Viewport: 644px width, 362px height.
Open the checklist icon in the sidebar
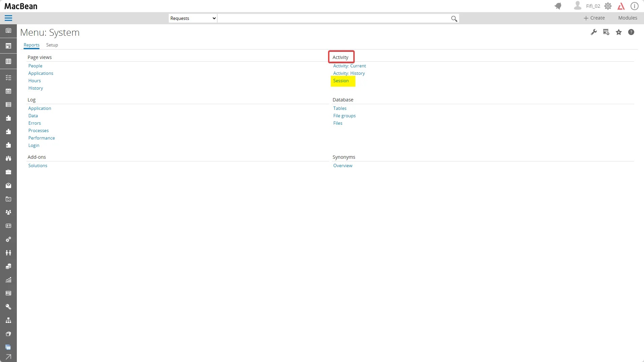point(8,78)
